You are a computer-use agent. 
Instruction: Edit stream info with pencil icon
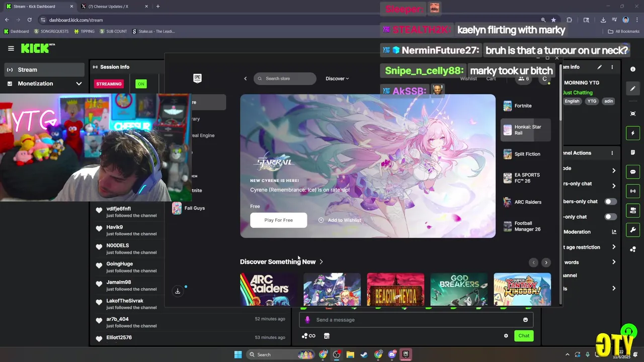pos(599,67)
